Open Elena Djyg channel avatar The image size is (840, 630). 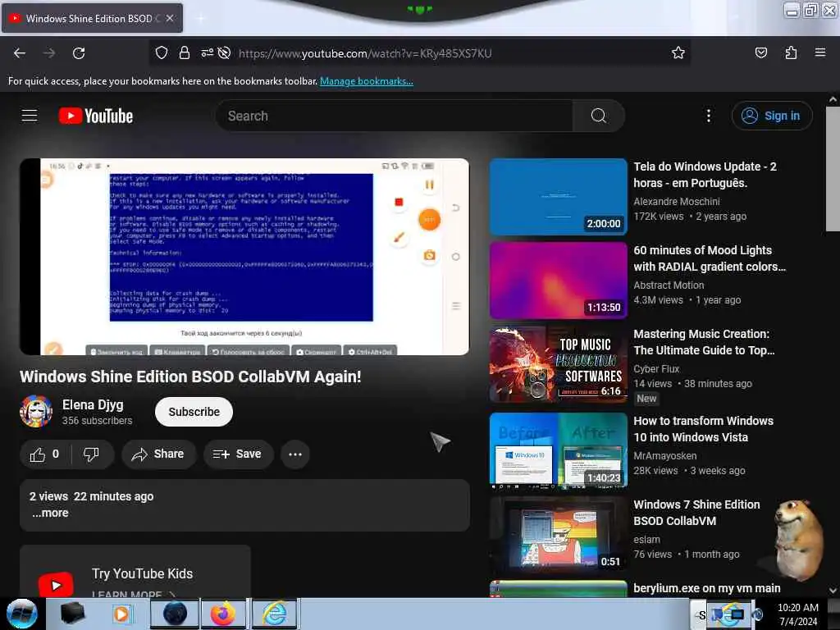click(x=36, y=412)
